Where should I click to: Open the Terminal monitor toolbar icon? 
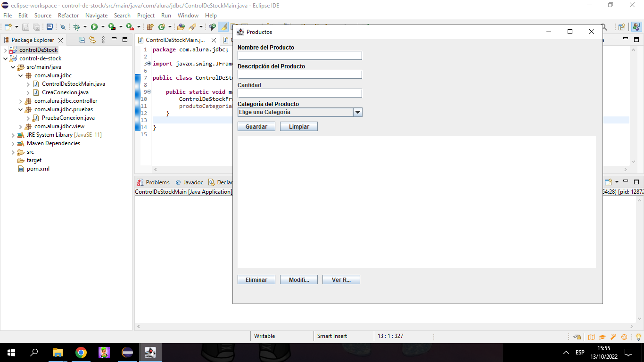pyautogui.click(x=50, y=27)
